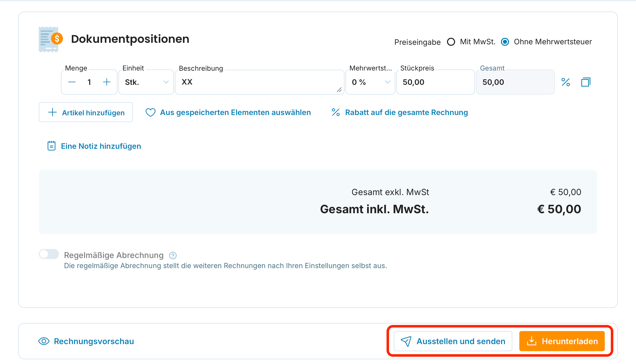Screen dimensions: 636x364
Task: Click the Preiseingabe label
Action: point(418,42)
